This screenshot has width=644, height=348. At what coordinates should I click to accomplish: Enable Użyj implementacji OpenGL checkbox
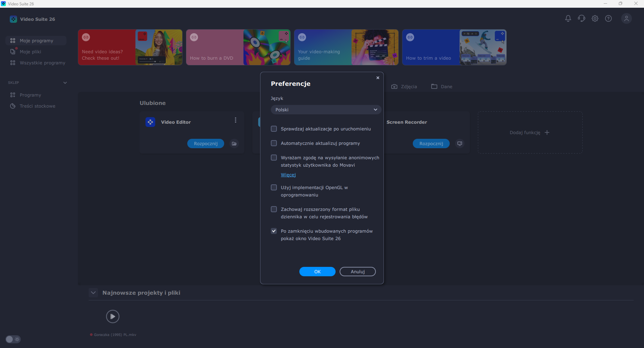[274, 187]
